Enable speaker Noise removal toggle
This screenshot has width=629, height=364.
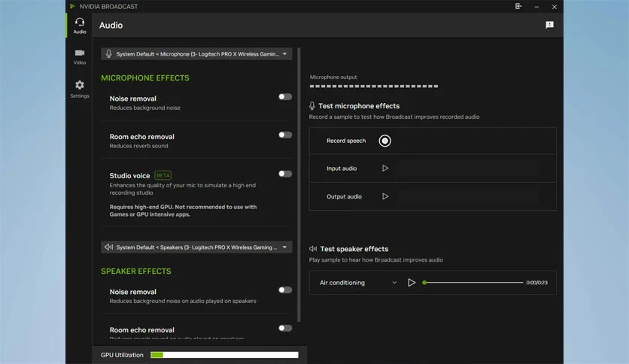[285, 290]
